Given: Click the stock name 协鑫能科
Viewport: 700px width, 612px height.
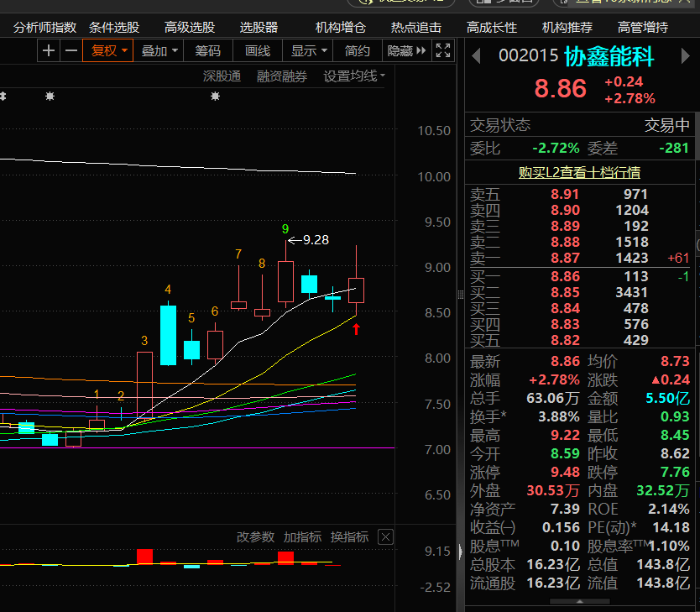Looking at the screenshot, I should [609, 57].
